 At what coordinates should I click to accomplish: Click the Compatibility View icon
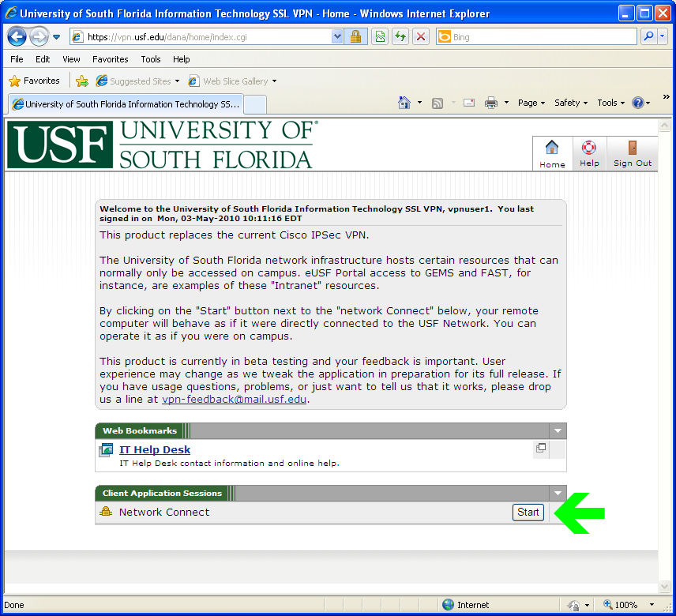[380, 37]
